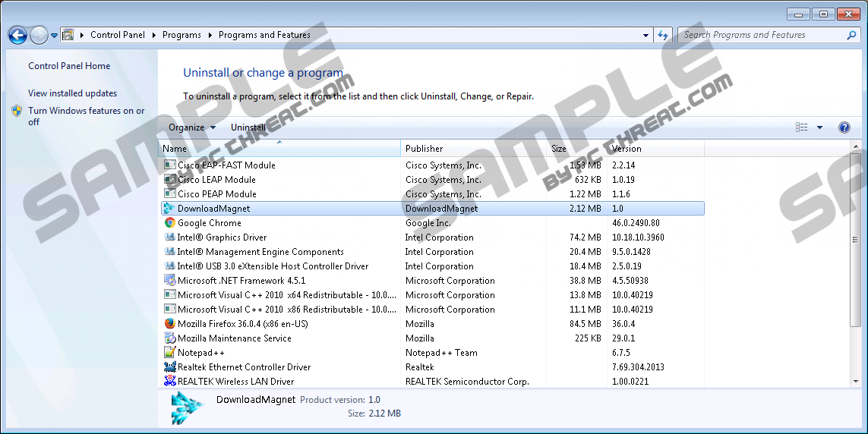Open address bar history dropdown
868x434 pixels.
(645, 36)
